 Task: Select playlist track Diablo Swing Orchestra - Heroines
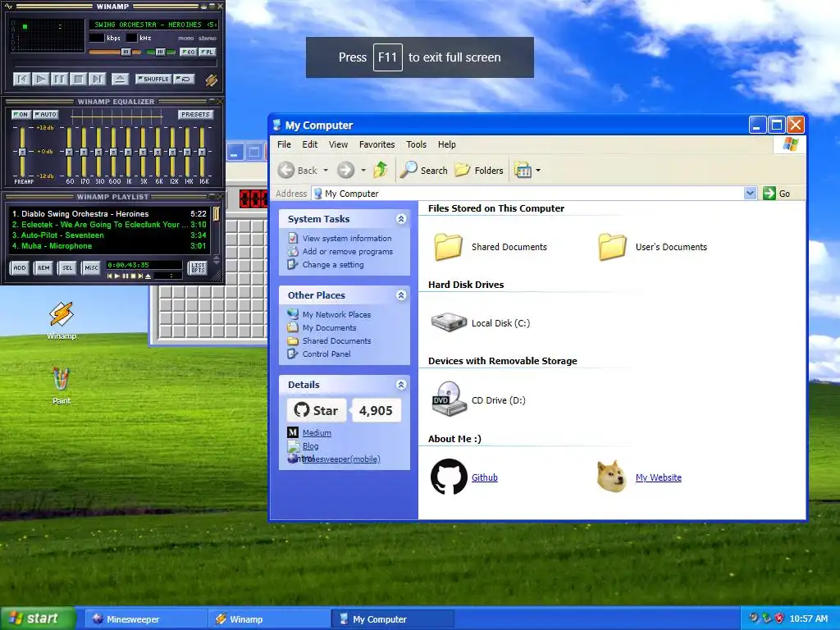[109, 214]
